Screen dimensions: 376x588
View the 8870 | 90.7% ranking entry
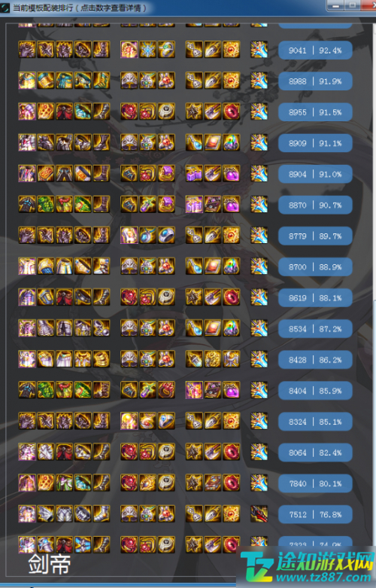[315, 205]
